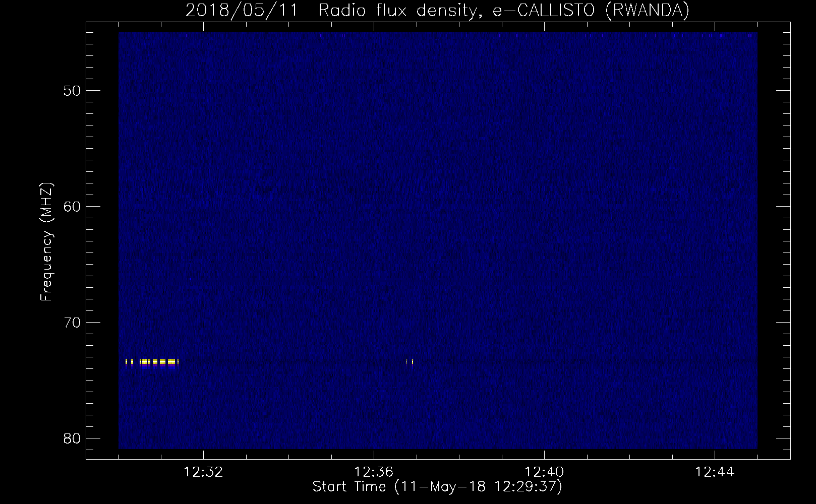This screenshot has height=504, width=816.
Task: Click the 12:40 time tick label
Action: (x=544, y=472)
